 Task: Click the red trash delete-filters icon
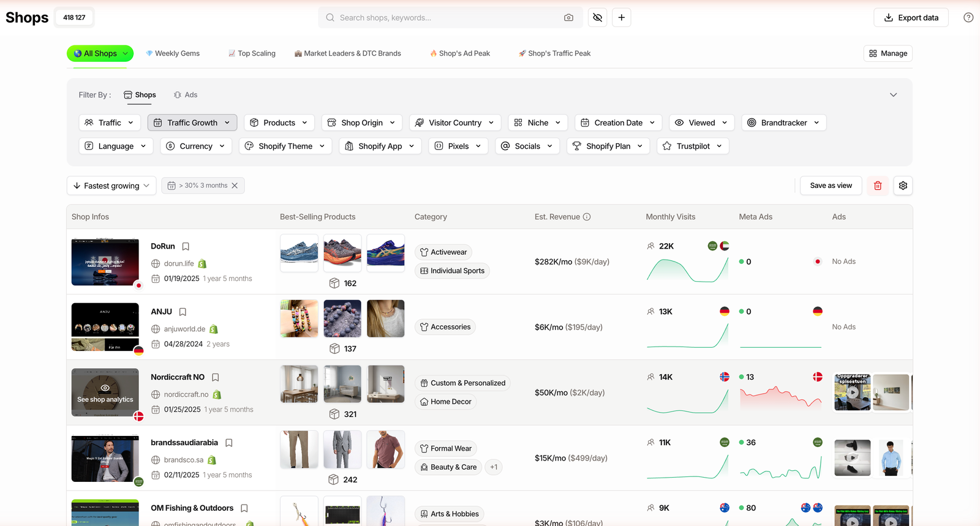coord(878,186)
